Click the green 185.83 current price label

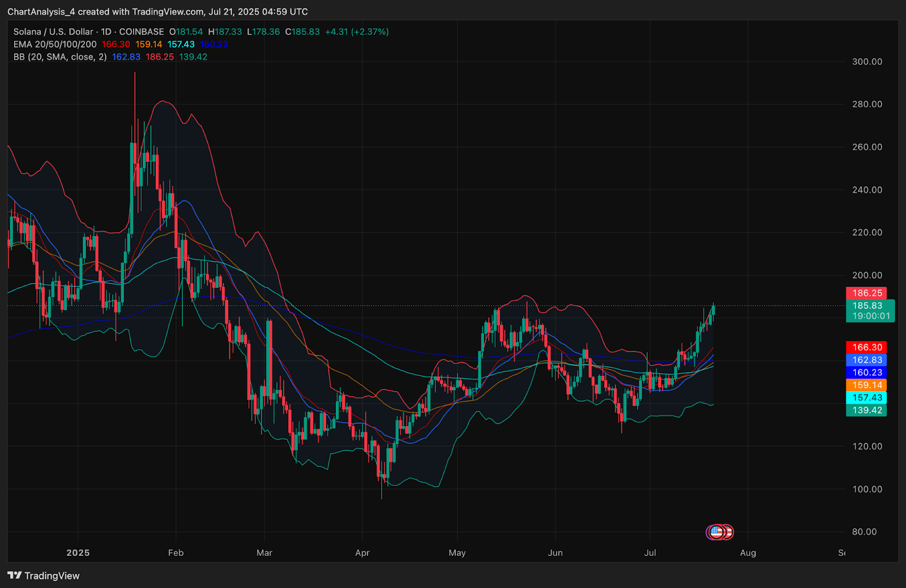tap(867, 306)
